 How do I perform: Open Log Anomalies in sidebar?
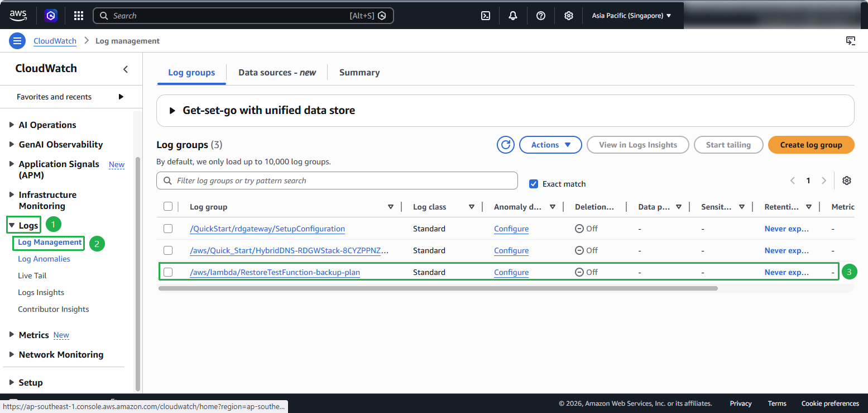pos(44,259)
